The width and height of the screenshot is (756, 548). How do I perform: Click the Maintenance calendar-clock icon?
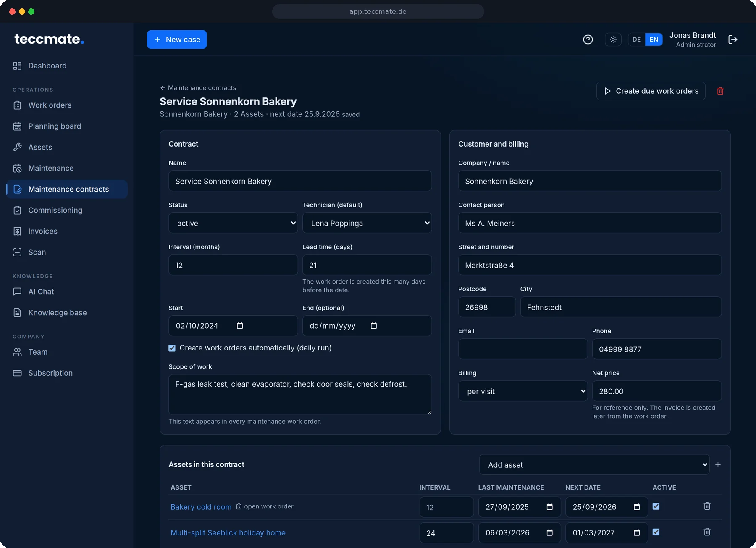[x=17, y=168]
